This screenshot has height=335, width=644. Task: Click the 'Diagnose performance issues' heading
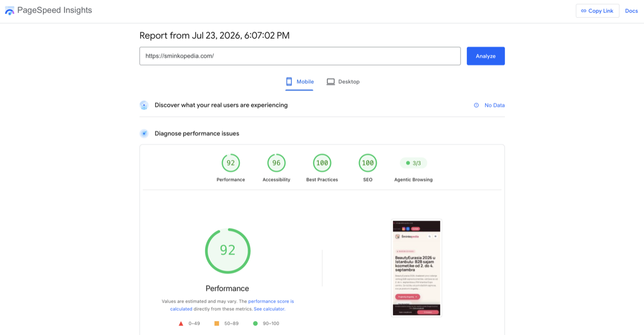click(197, 133)
